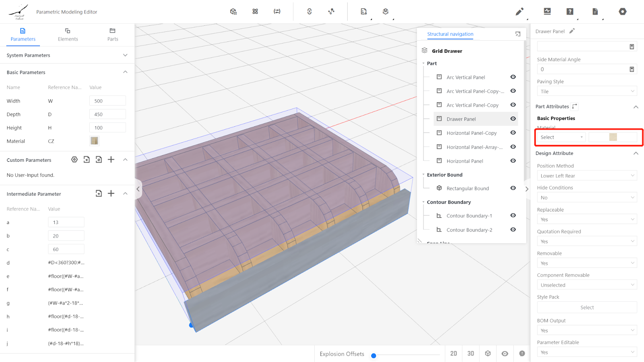This screenshot has width=644, height=362.
Task: Open the Position Method dropdown
Action: 586,176
